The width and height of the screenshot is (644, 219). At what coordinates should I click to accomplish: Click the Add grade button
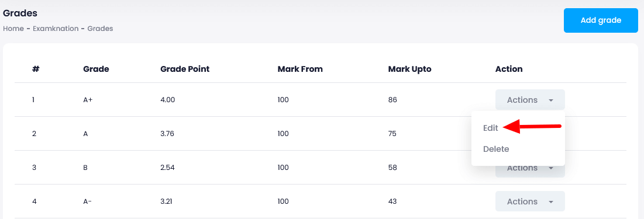(601, 20)
